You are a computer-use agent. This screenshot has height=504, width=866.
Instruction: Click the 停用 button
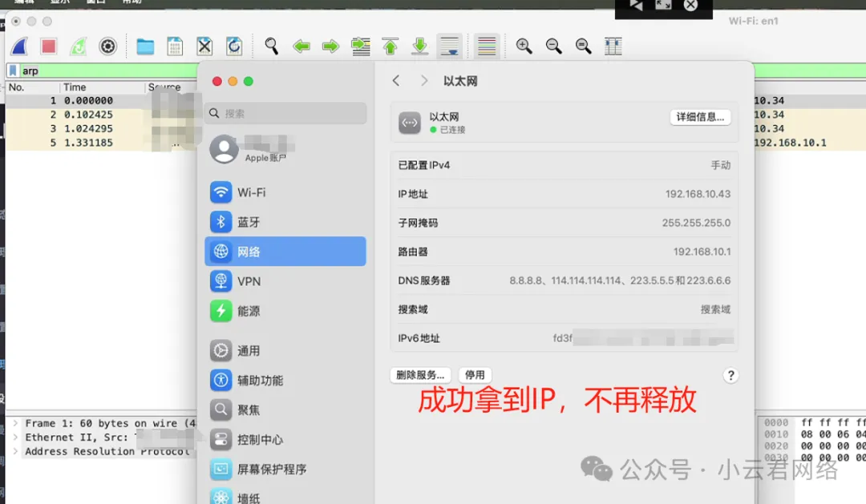(475, 375)
